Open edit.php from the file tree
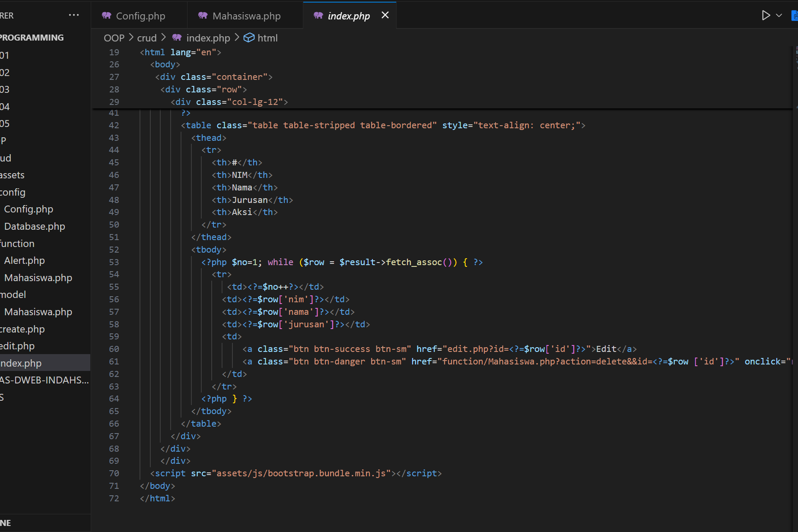 (17, 346)
